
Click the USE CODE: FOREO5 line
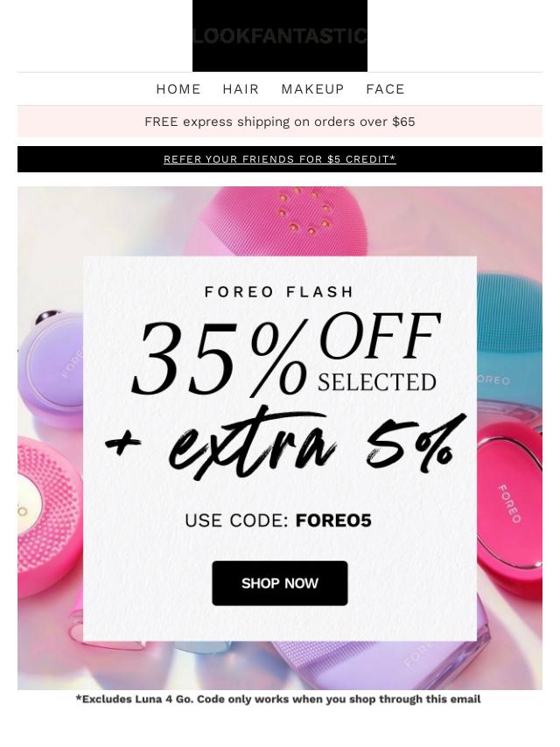point(278,520)
